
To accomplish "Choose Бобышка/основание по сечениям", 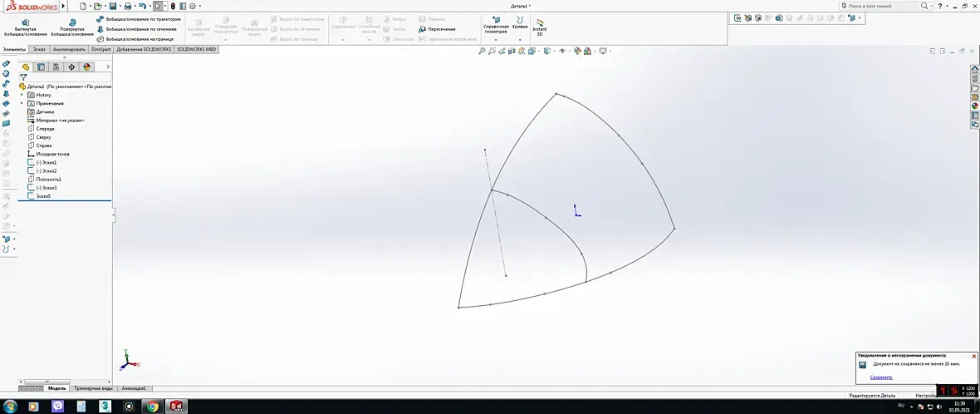I will pyautogui.click(x=138, y=29).
